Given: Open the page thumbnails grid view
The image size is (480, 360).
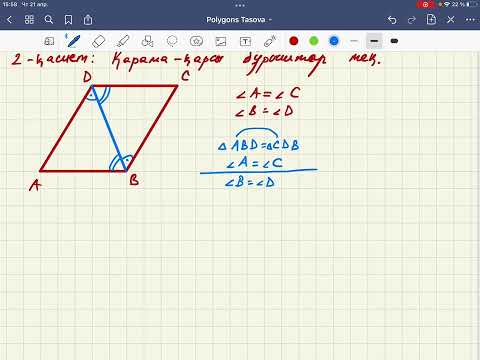Looking at the screenshot, I should (x=29, y=20).
